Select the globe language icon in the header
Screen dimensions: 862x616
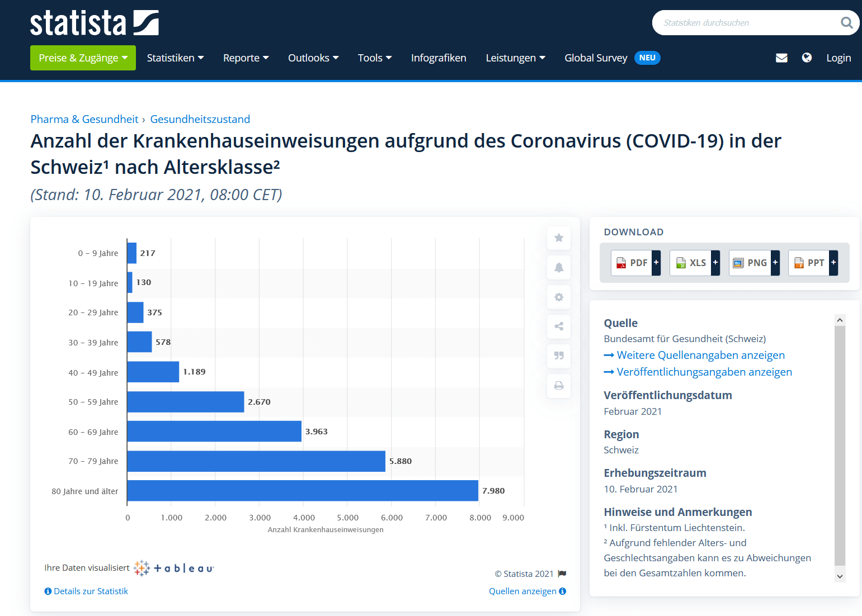click(807, 58)
